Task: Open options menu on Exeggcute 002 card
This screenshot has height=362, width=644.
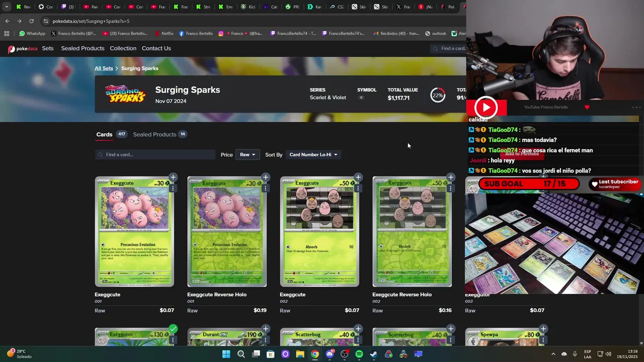Action: coord(358,188)
